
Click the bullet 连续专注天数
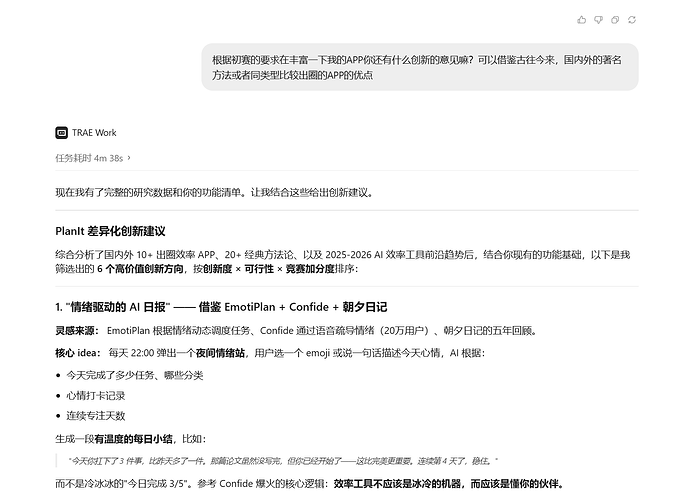point(96,416)
